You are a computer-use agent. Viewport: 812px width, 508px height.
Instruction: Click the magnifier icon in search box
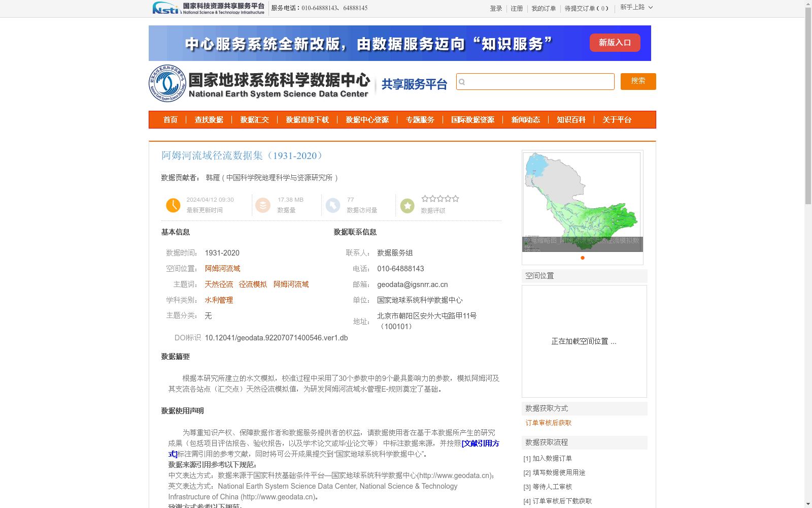point(462,82)
